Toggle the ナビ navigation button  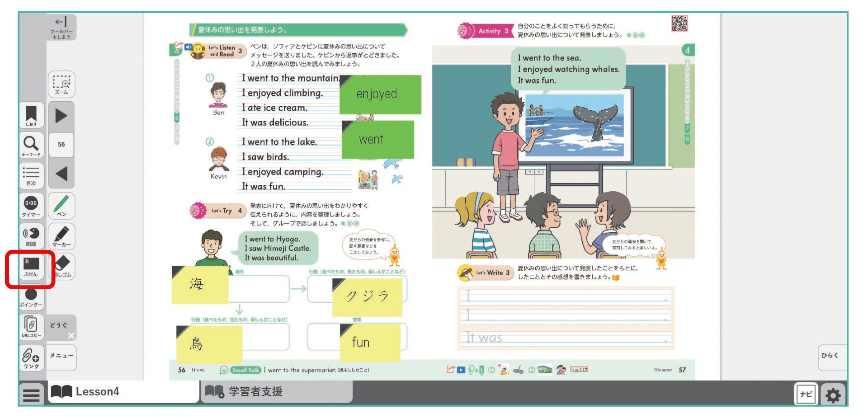pyautogui.click(x=806, y=394)
